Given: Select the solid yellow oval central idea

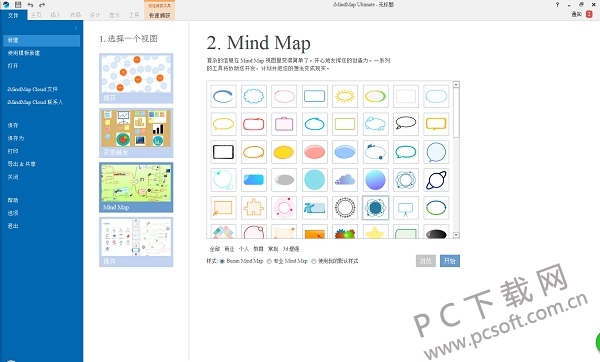Looking at the screenshot, I should point(284,152).
